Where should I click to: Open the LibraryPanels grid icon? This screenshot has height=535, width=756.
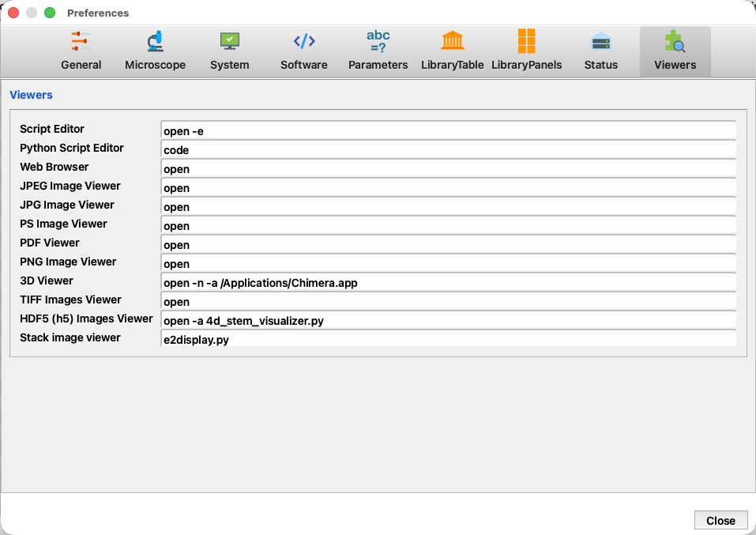click(x=526, y=41)
